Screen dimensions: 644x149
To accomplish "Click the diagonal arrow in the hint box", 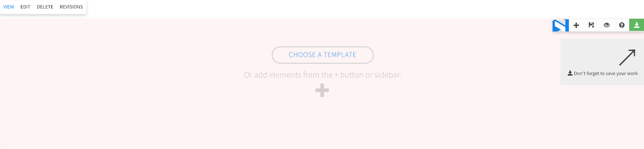I will point(627,57).
